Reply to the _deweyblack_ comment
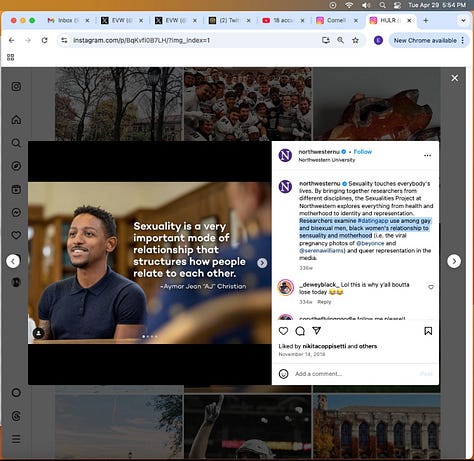The height and width of the screenshot is (461, 474). [324, 302]
